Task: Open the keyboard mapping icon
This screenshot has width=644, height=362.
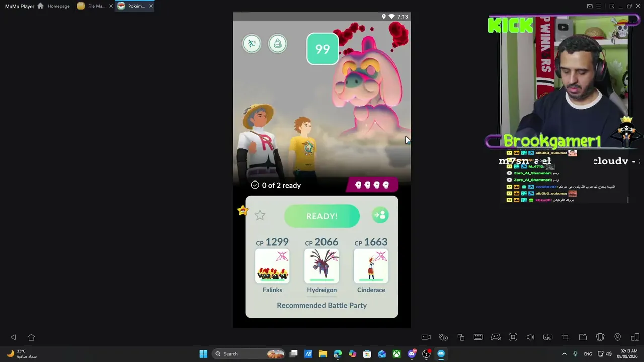Action: (478, 337)
